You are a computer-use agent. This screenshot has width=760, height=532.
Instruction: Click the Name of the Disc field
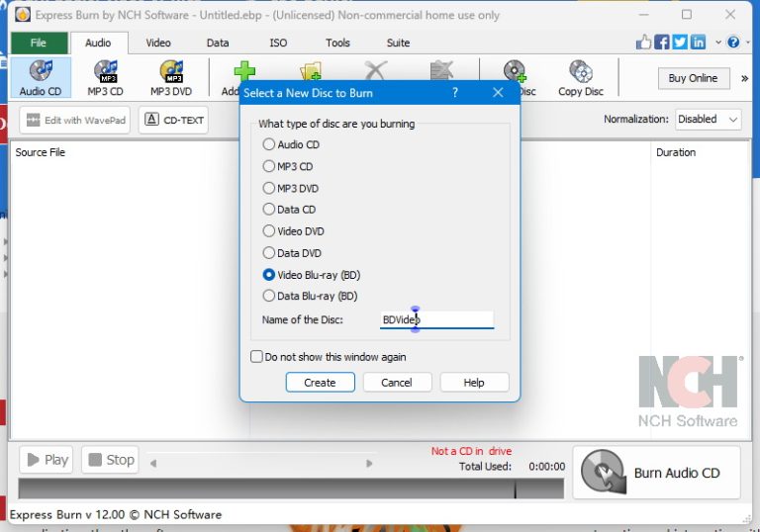click(x=436, y=320)
